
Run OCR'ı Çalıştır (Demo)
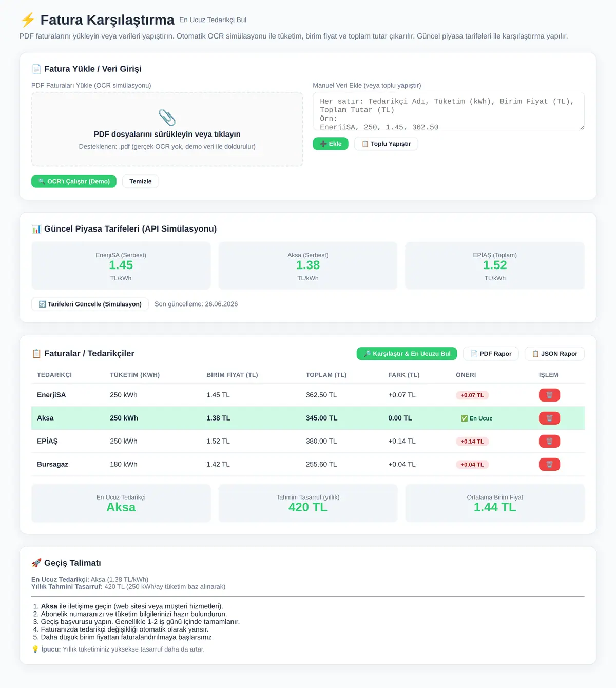pyautogui.click(x=74, y=181)
